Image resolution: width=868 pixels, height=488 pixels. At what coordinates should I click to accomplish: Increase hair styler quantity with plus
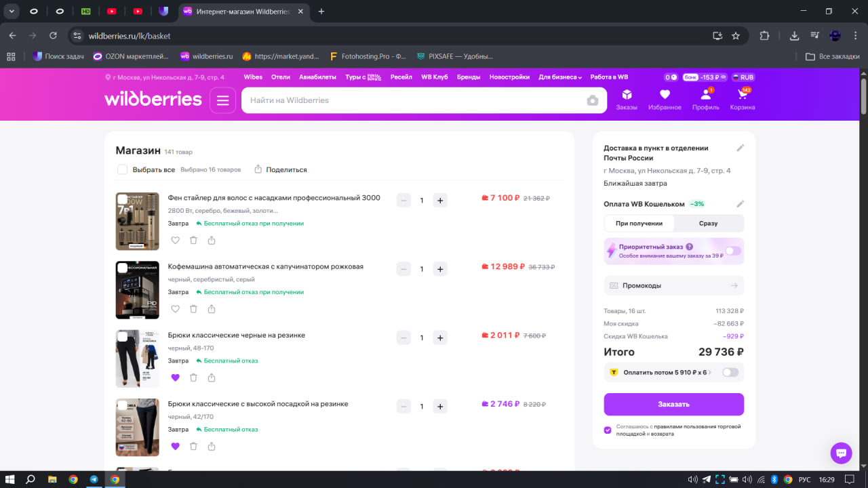point(440,201)
